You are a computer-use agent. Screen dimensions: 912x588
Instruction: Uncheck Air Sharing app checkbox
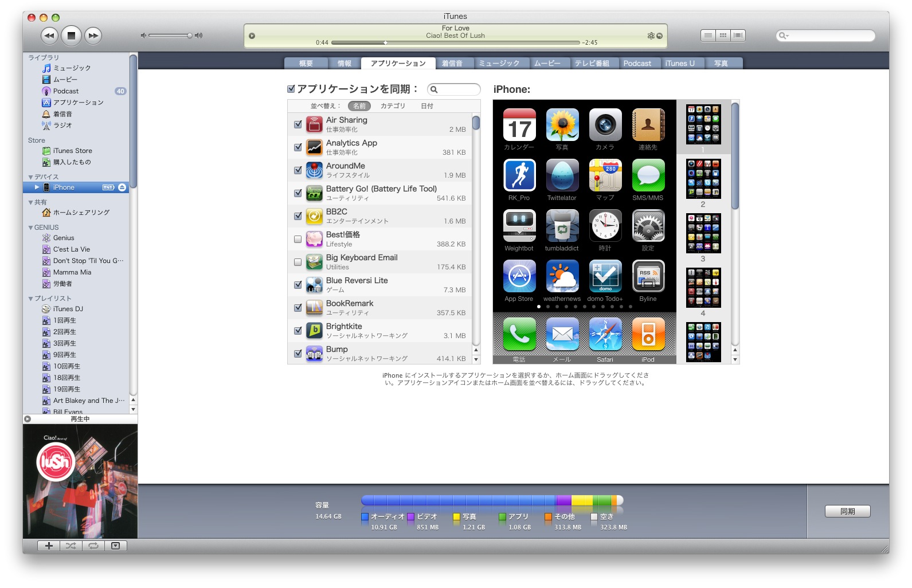pyautogui.click(x=298, y=124)
